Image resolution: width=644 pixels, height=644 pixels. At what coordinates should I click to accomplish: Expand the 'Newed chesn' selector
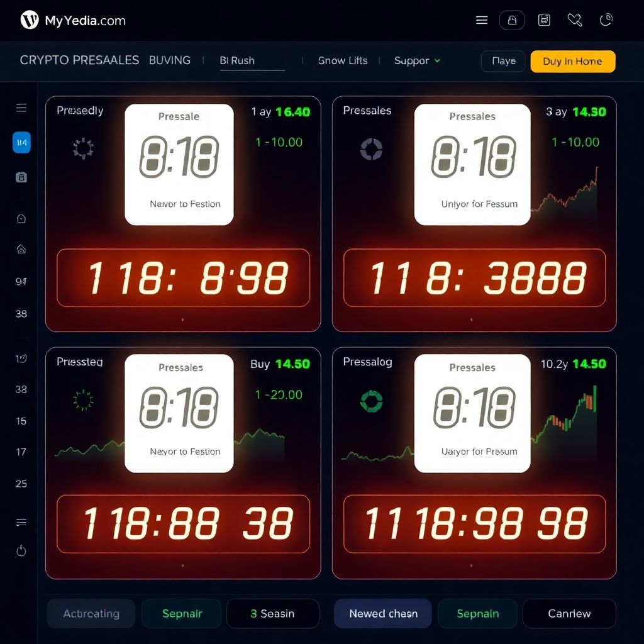pyautogui.click(x=382, y=613)
